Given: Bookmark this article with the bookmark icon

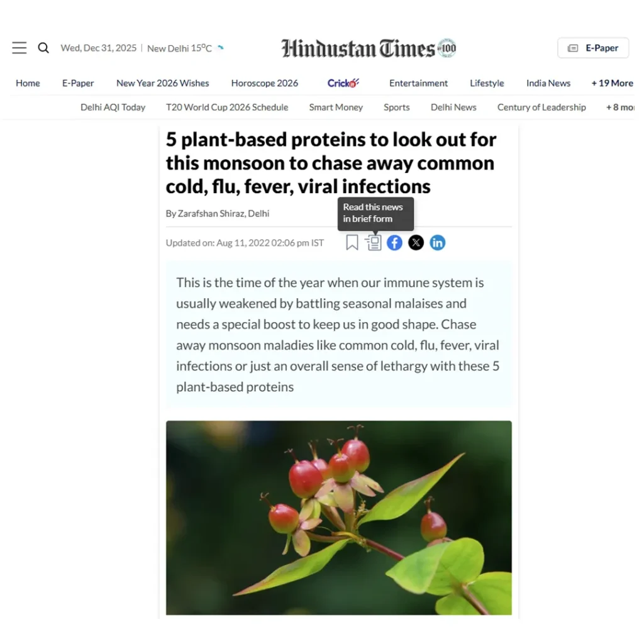Looking at the screenshot, I should coord(352,243).
